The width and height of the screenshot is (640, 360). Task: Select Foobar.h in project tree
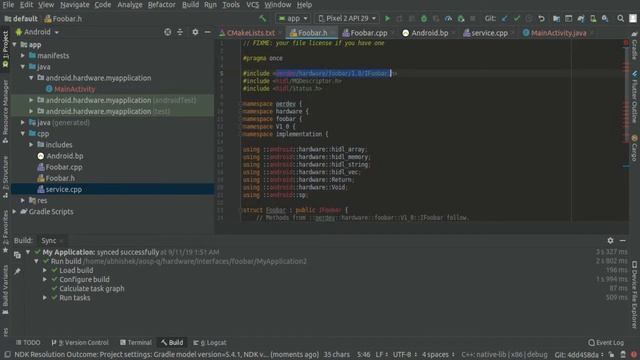tap(60, 178)
